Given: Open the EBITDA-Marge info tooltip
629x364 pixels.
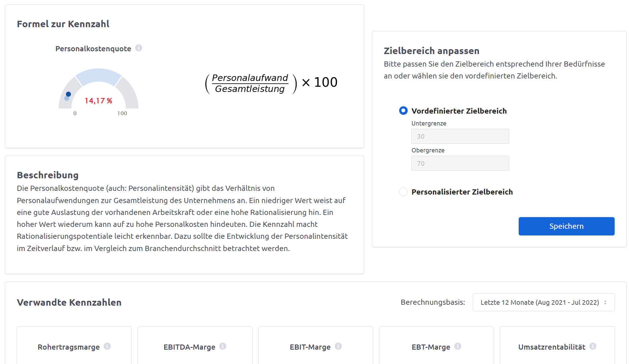Looking at the screenshot, I should click(x=223, y=347).
